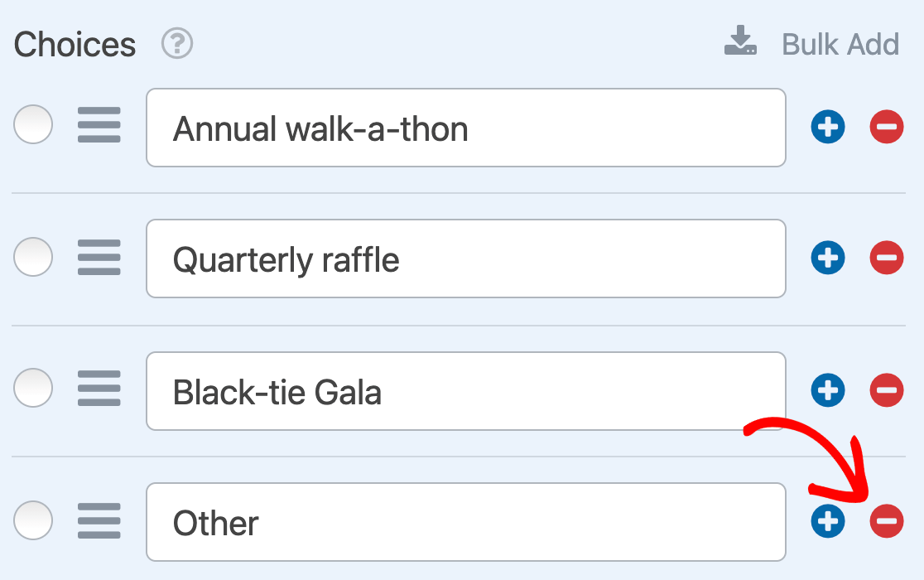The width and height of the screenshot is (924, 580).
Task: Select Black-tie Gala as default radio
Action: (33, 388)
